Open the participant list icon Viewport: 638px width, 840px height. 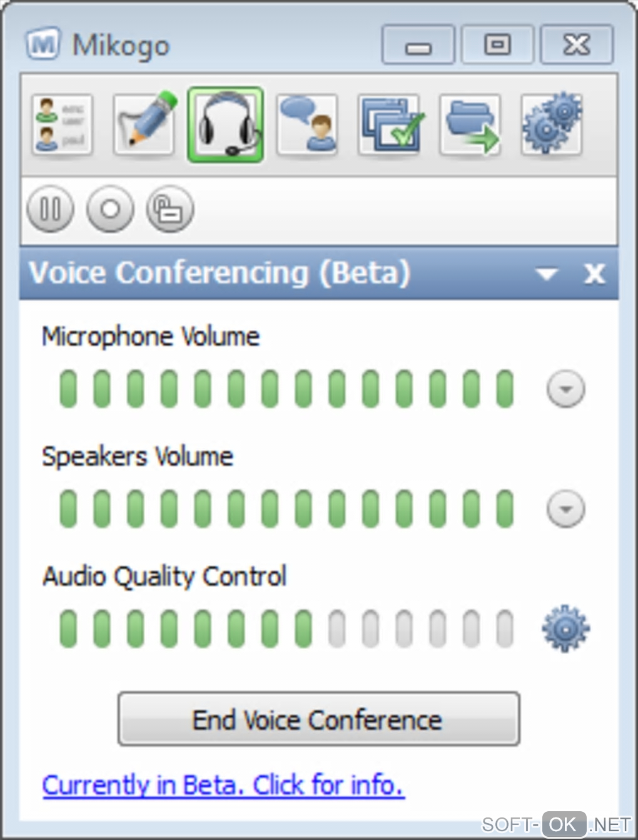click(x=63, y=125)
